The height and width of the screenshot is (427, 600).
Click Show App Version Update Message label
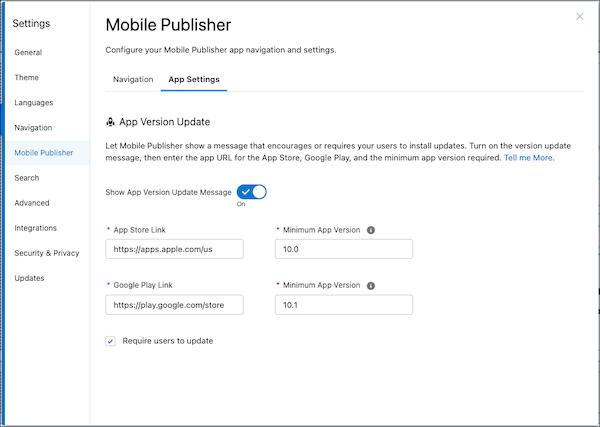(168, 192)
